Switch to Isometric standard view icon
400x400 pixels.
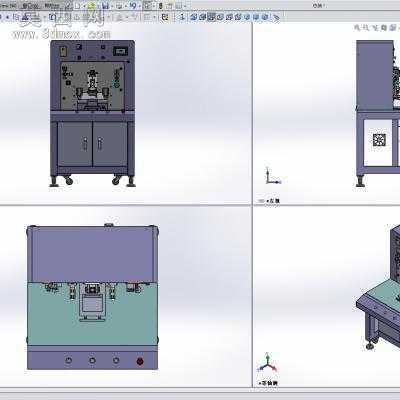247,17
